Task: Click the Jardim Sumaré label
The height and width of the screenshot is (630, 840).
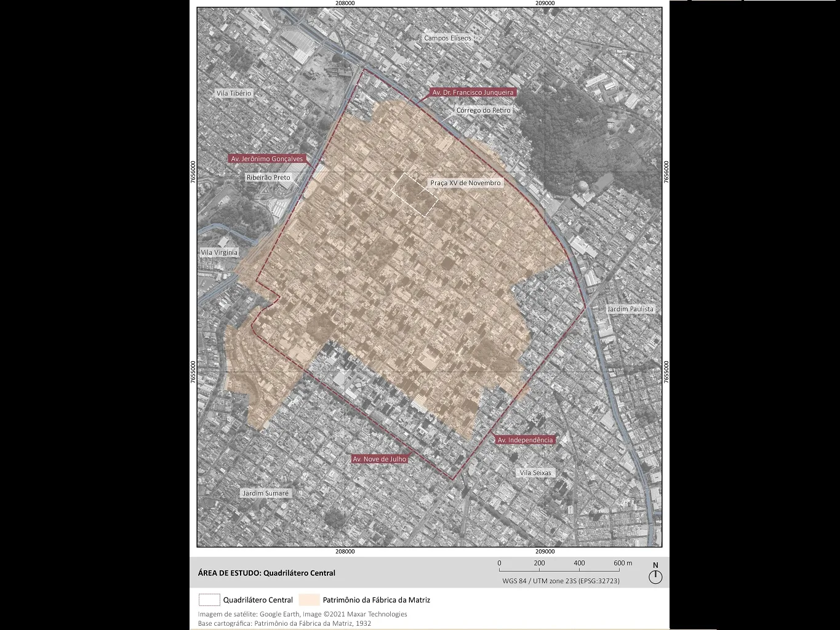Action: click(265, 493)
